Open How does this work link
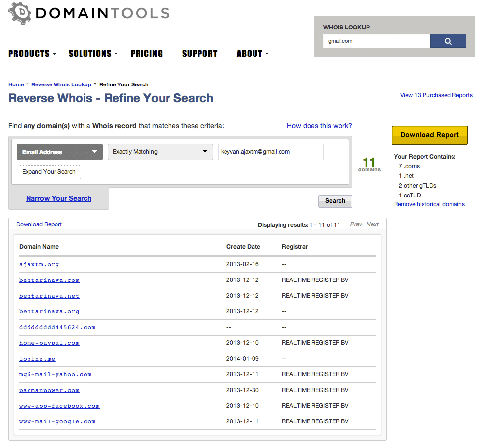This screenshot has height=448, width=480. (x=319, y=126)
